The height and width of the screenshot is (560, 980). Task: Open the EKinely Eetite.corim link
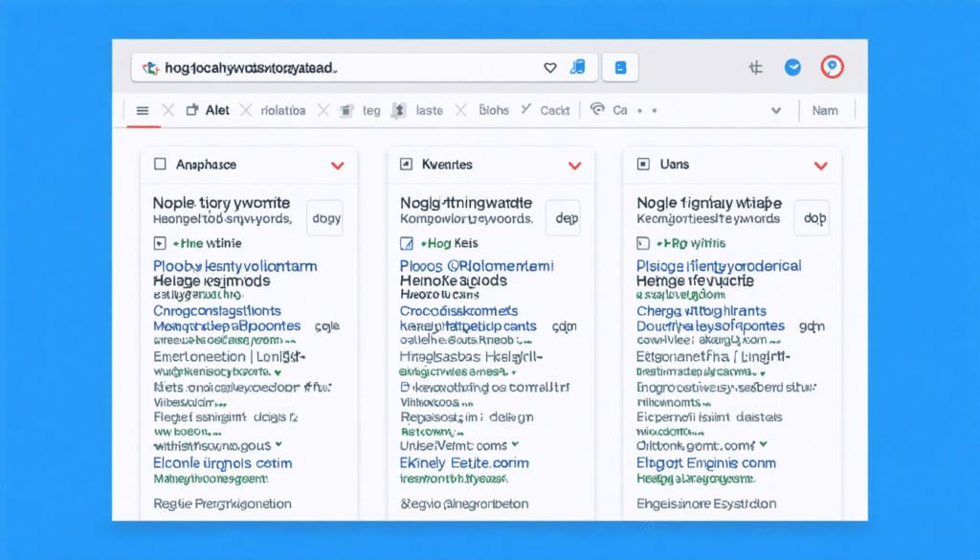[464, 463]
